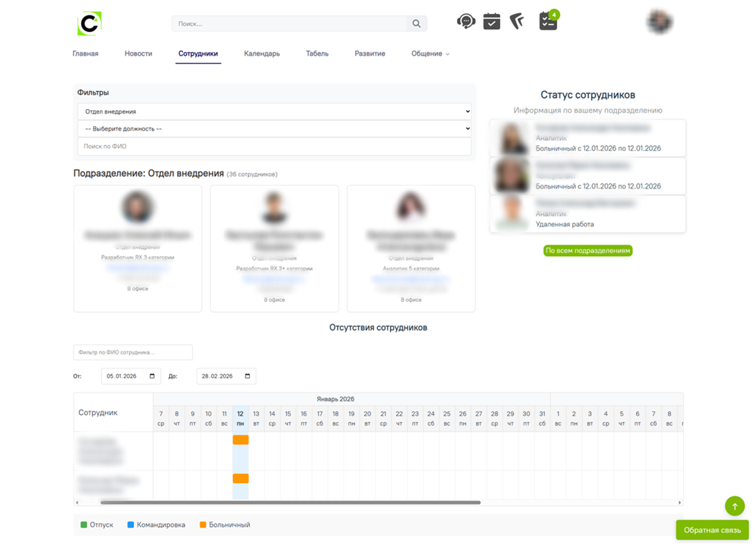
Task: Click the green C company logo
Action: 89,24
